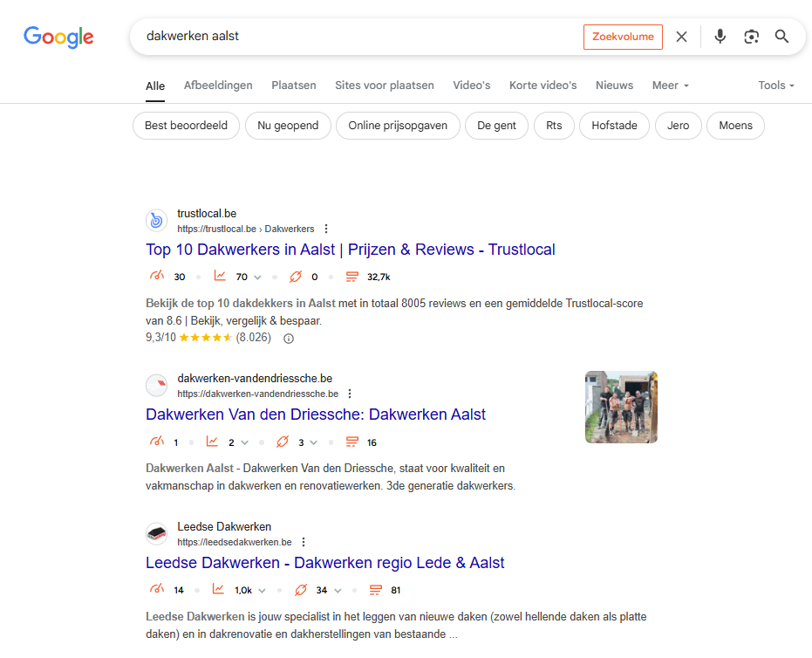Screen dimensions: 812x658
Task: Open the info icon next to (8.026) rating
Action: pyautogui.click(x=289, y=339)
